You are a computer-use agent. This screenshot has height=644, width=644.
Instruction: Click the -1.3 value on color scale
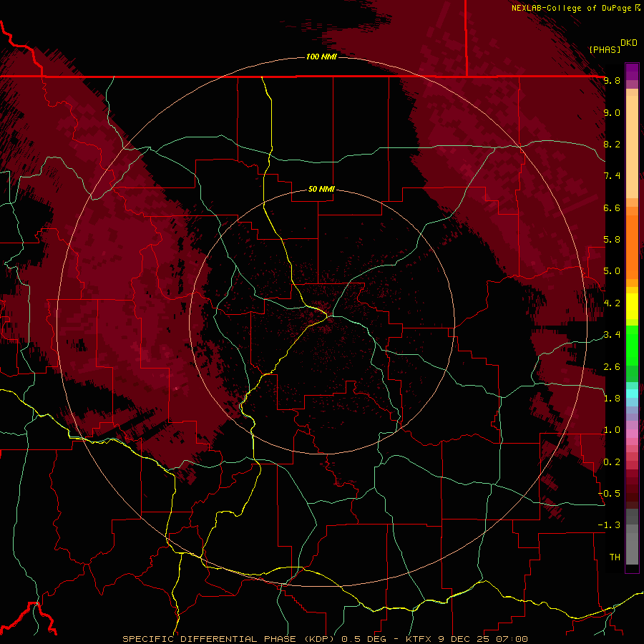[610, 525]
